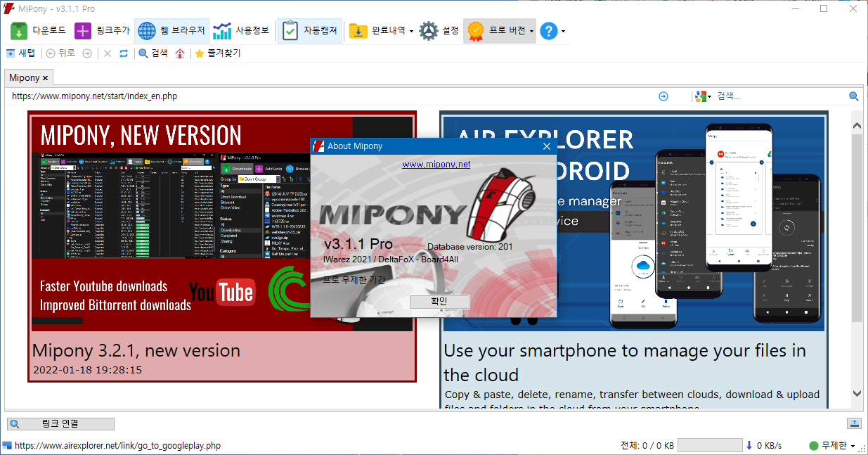Click the vertical scrollbar thumb
Image resolution: width=868 pixels, height=455 pixels.
coord(857,228)
